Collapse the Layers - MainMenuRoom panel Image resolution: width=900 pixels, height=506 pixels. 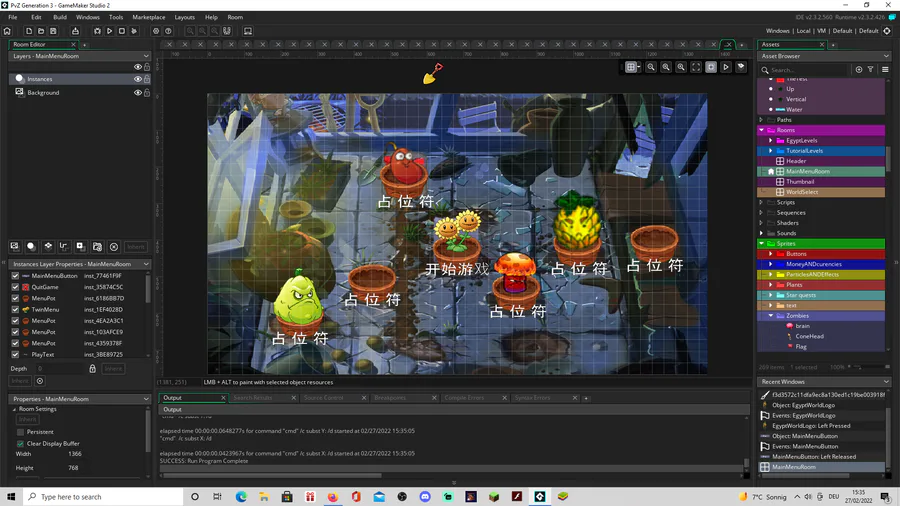pyautogui.click(x=146, y=56)
